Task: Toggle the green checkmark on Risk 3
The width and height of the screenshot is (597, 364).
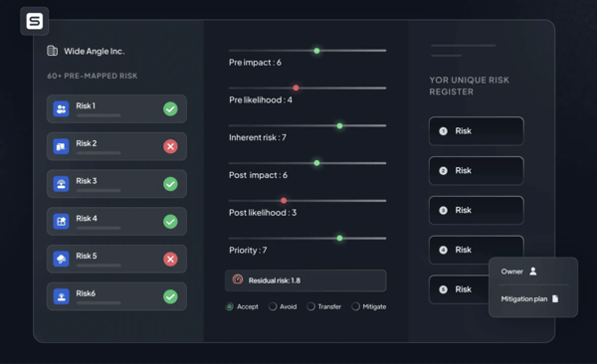Action: point(170,184)
